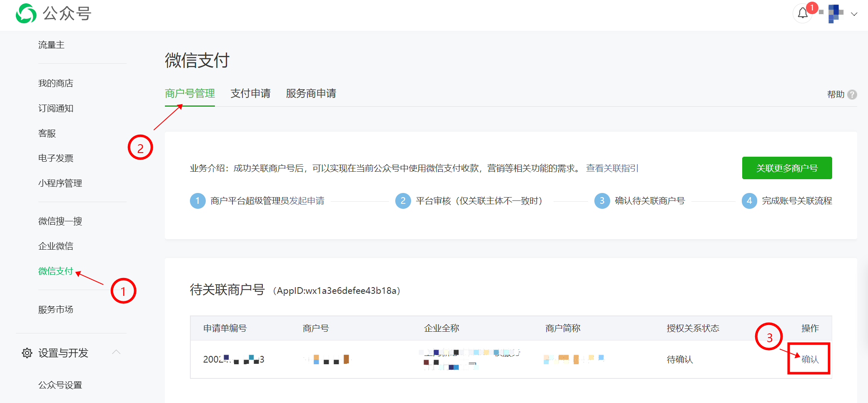Click step 1 numbered circle icon

coord(198,201)
